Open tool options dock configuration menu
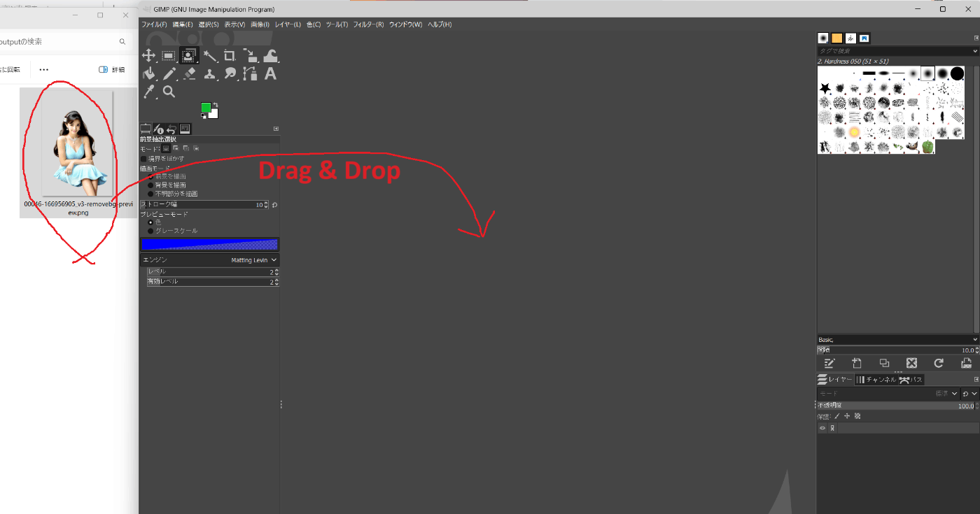Screen dimensions: 980x514 [x=276, y=129]
